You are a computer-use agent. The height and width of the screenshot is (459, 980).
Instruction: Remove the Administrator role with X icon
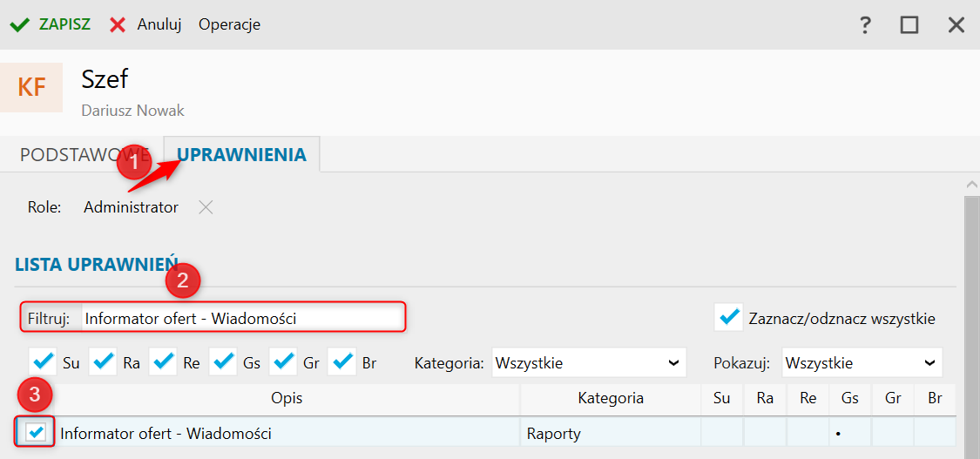tap(205, 207)
